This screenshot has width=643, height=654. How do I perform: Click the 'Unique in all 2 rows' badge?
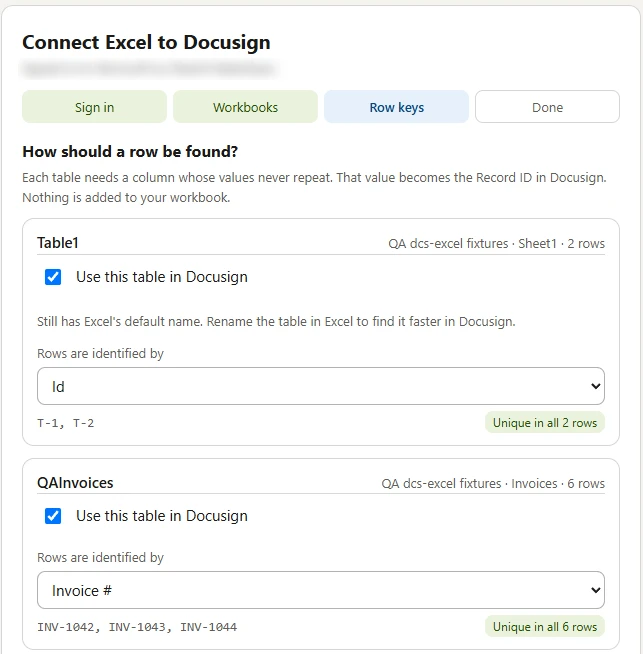[x=545, y=423]
